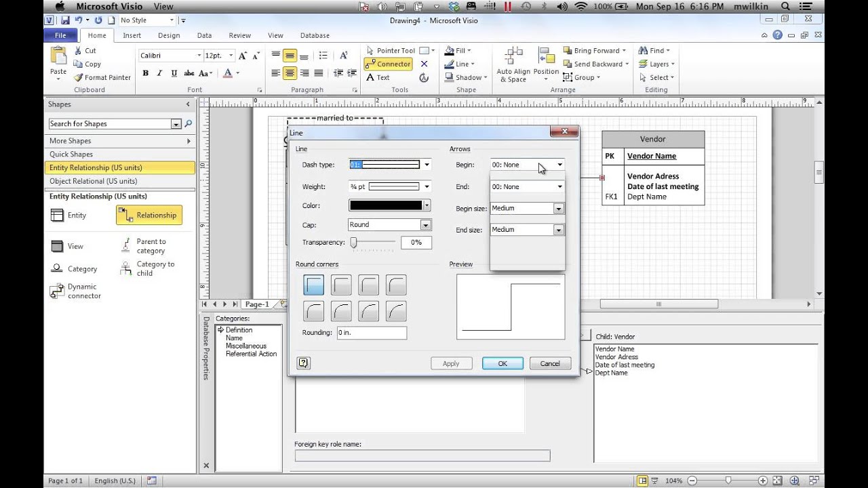Click the Redo icon in quick access toolbar
868x488 pixels.
tap(99, 20)
